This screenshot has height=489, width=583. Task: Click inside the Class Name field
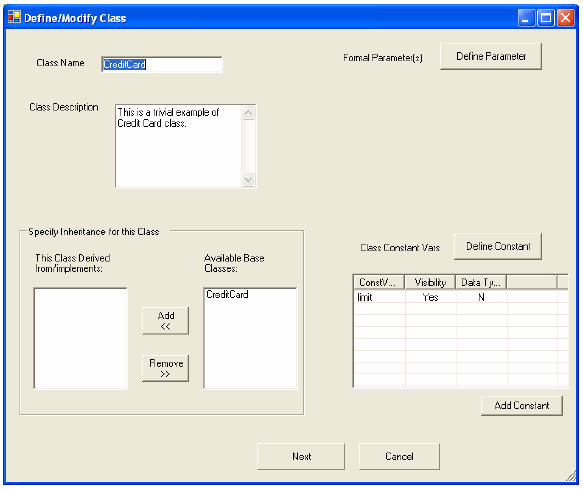pyautogui.click(x=162, y=64)
